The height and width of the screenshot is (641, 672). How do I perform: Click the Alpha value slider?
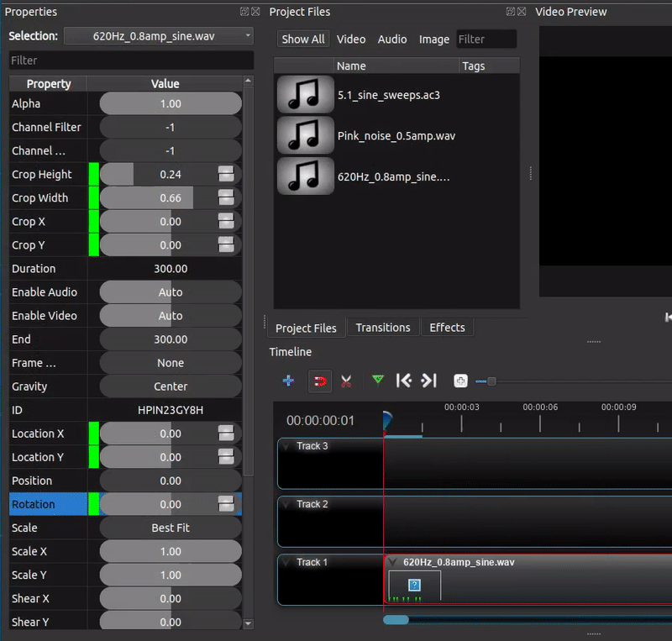171,104
